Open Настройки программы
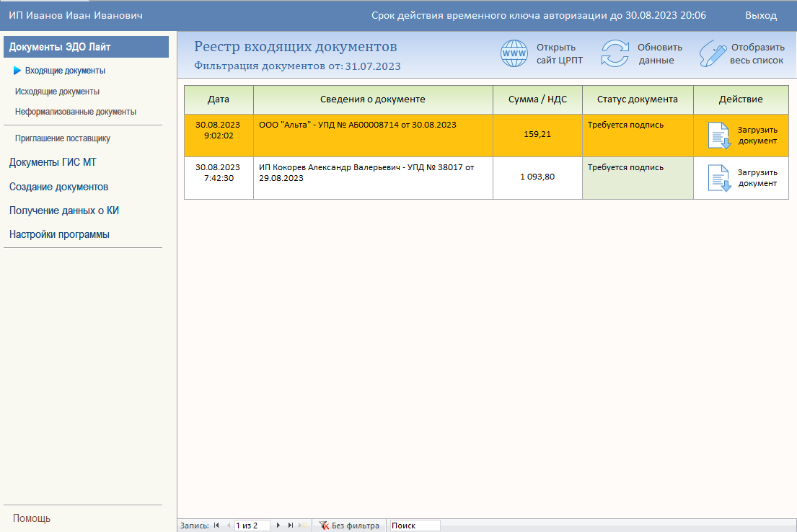The height and width of the screenshot is (532, 797). [59, 234]
